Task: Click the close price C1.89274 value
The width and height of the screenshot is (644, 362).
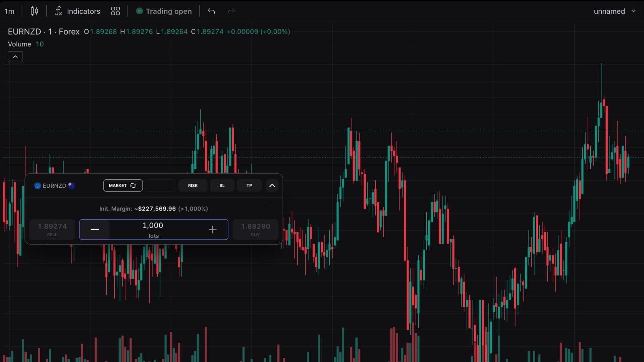Action: [207, 32]
